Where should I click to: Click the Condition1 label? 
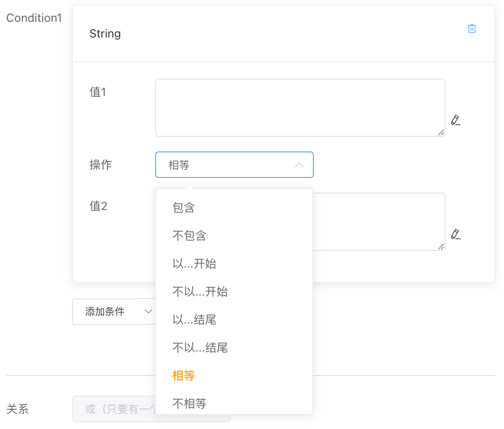[x=34, y=18]
